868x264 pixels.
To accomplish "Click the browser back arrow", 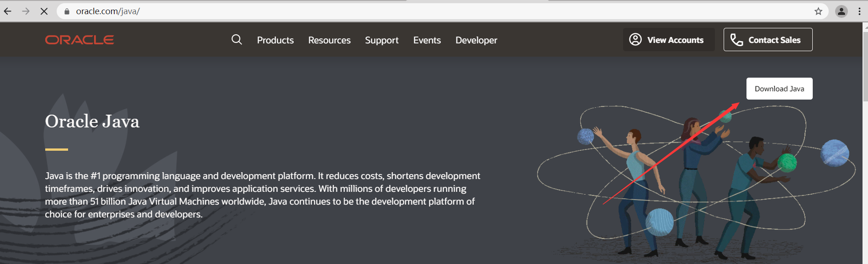I will click(8, 11).
